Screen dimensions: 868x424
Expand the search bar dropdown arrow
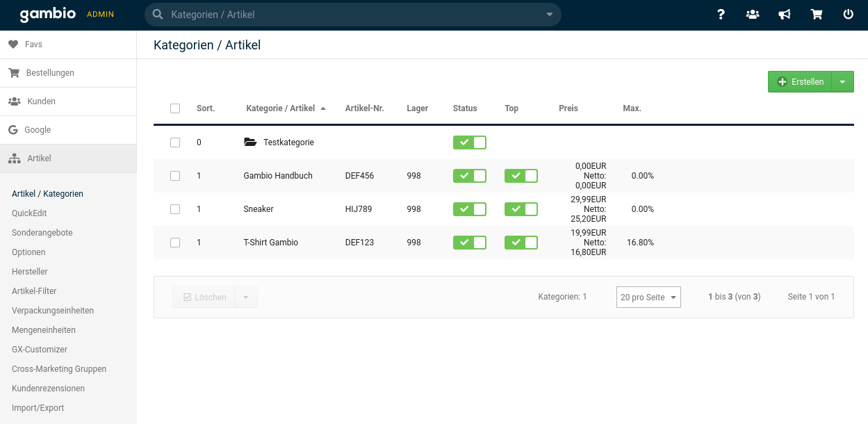[549, 15]
